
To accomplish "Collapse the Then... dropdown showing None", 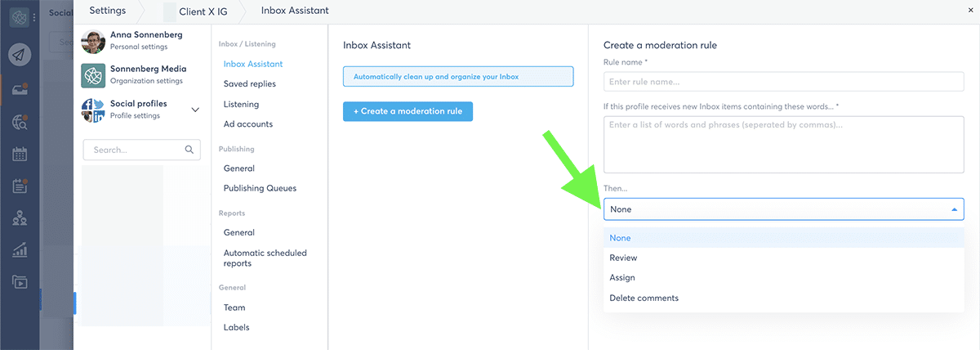I will click(783, 209).
